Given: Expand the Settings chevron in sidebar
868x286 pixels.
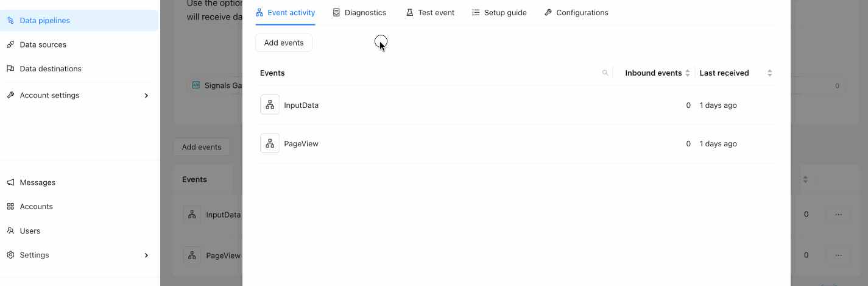Looking at the screenshot, I should tap(146, 256).
